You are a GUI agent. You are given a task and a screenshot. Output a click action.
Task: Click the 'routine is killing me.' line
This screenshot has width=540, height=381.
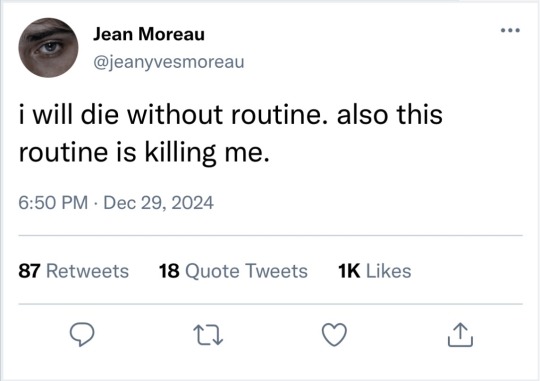click(x=144, y=153)
